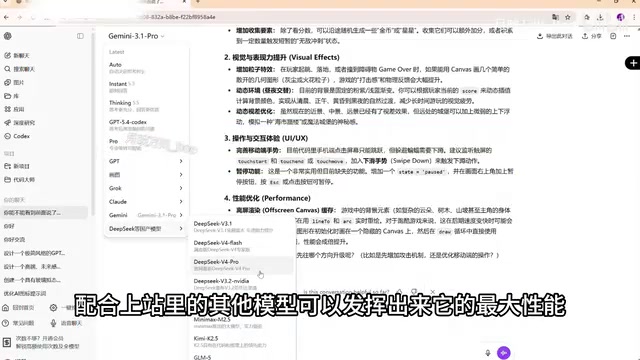Image resolution: width=640 pixels, height=360 pixels.
Task: Choose DeepSeek-V4-flash from the submenu
Action: (242, 246)
